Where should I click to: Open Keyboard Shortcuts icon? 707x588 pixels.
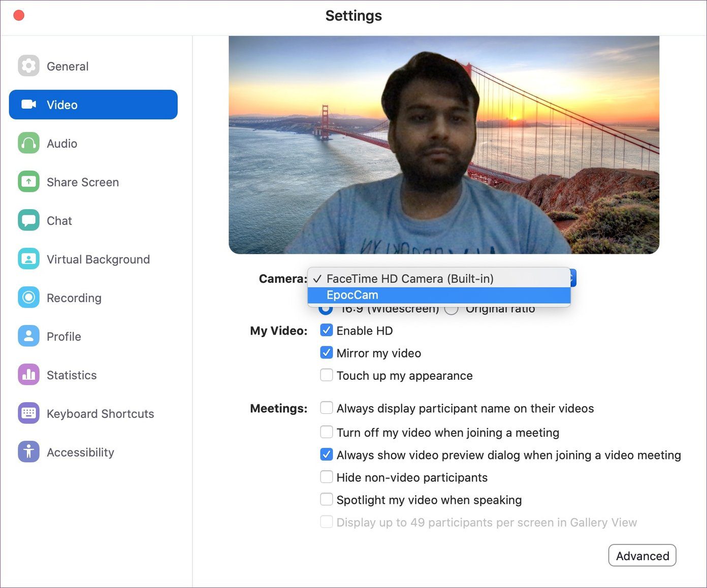point(28,413)
